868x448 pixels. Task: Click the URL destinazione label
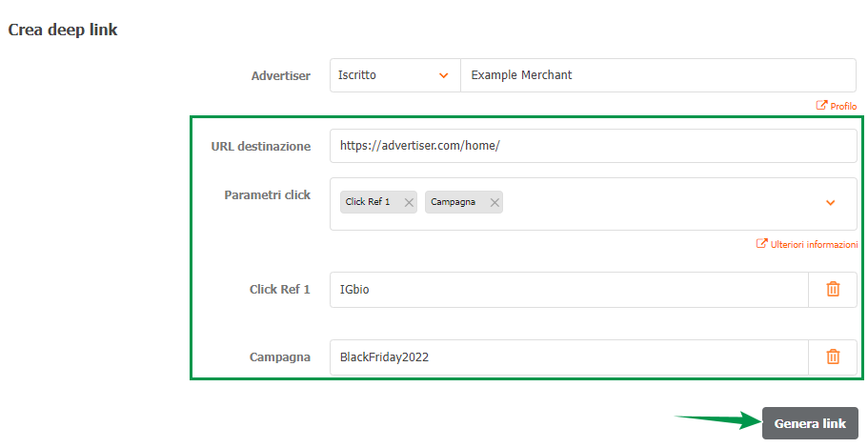pyautogui.click(x=260, y=146)
